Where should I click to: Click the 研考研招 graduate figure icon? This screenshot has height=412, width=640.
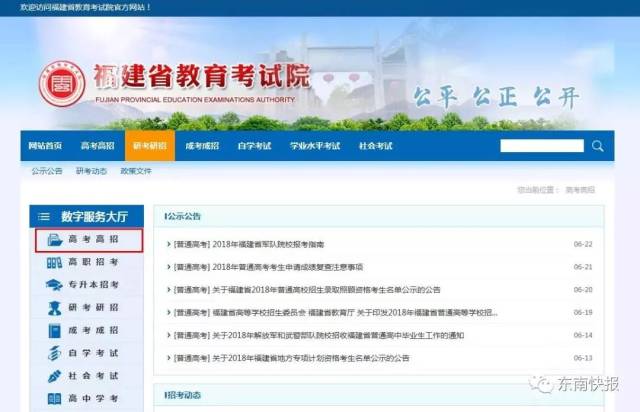click(x=54, y=308)
